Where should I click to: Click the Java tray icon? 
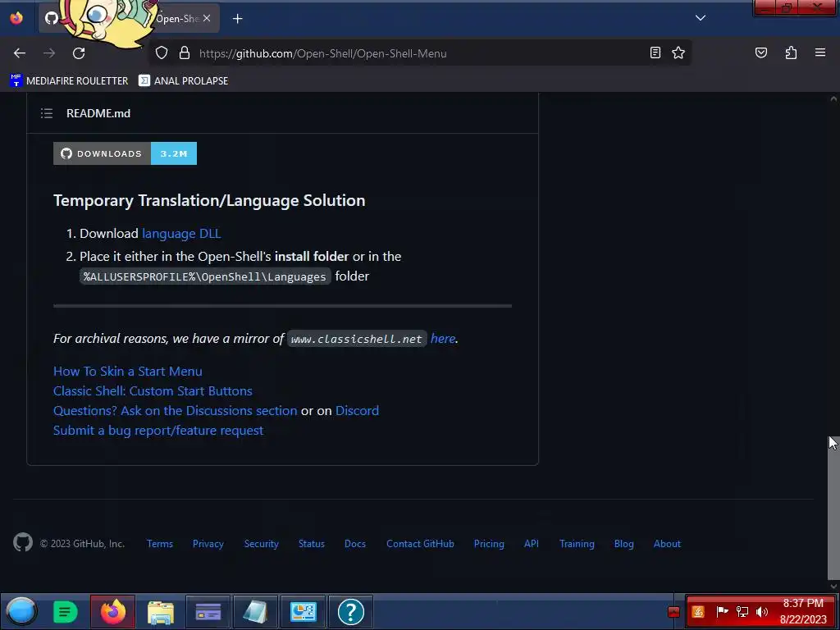(697, 611)
